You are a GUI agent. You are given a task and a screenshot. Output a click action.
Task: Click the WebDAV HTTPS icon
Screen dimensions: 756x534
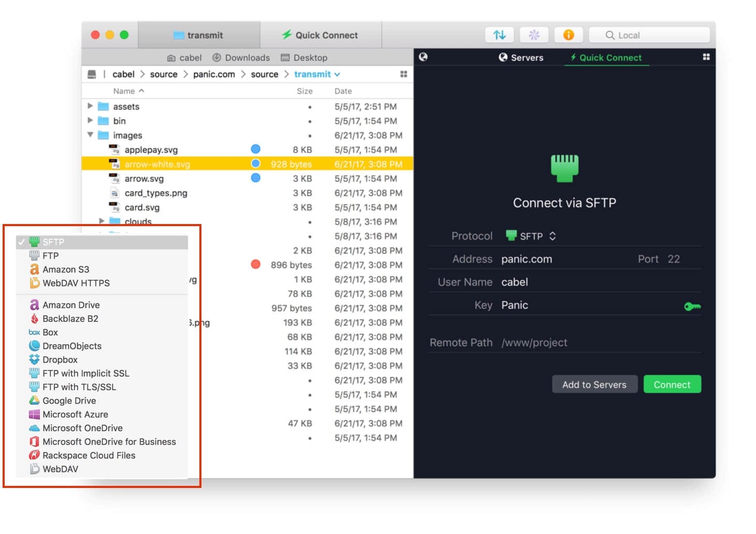[x=34, y=283]
